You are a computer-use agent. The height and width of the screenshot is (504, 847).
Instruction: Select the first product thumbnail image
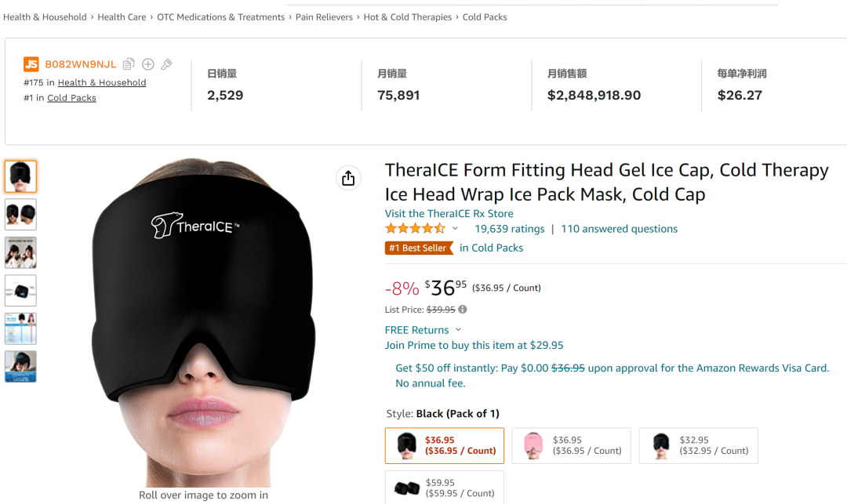(x=20, y=176)
